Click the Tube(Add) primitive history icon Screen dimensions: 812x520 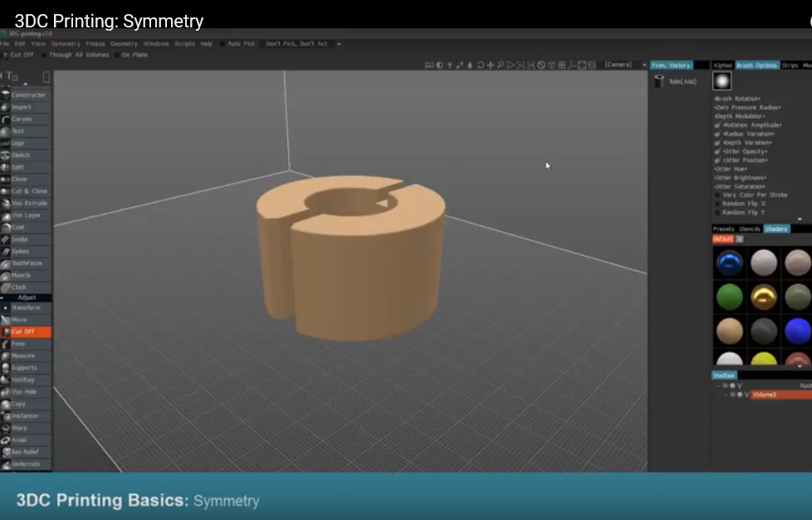point(658,81)
